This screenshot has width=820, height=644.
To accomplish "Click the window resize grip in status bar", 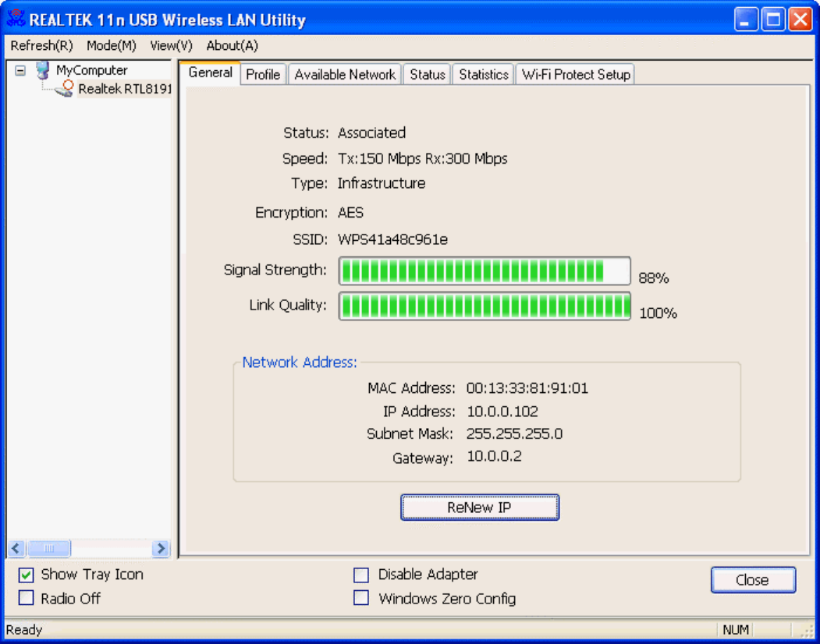I will coord(807,631).
